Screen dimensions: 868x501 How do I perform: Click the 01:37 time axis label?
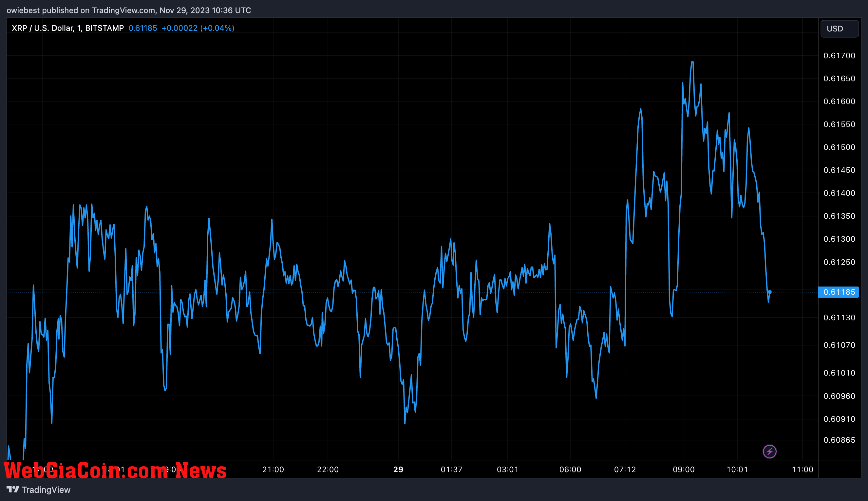click(452, 470)
